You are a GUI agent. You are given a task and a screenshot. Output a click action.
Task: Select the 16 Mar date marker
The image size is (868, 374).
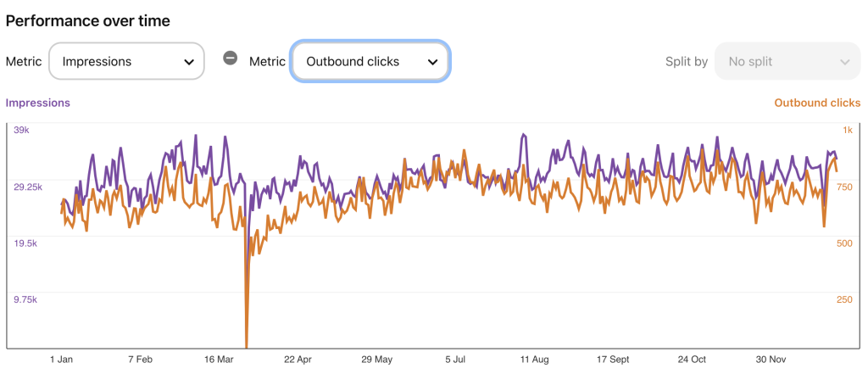[x=217, y=360]
